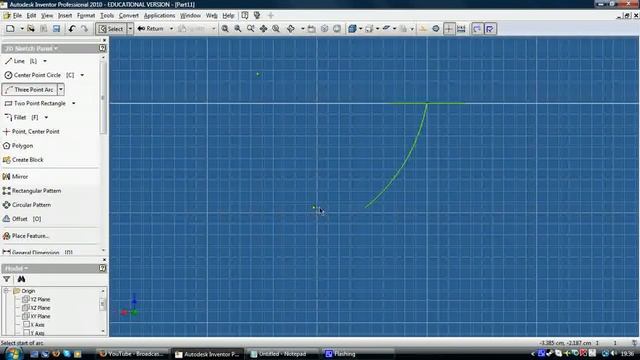Select the Create Block tool
Image resolution: width=640 pixels, height=360 pixels.
coord(23,160)
